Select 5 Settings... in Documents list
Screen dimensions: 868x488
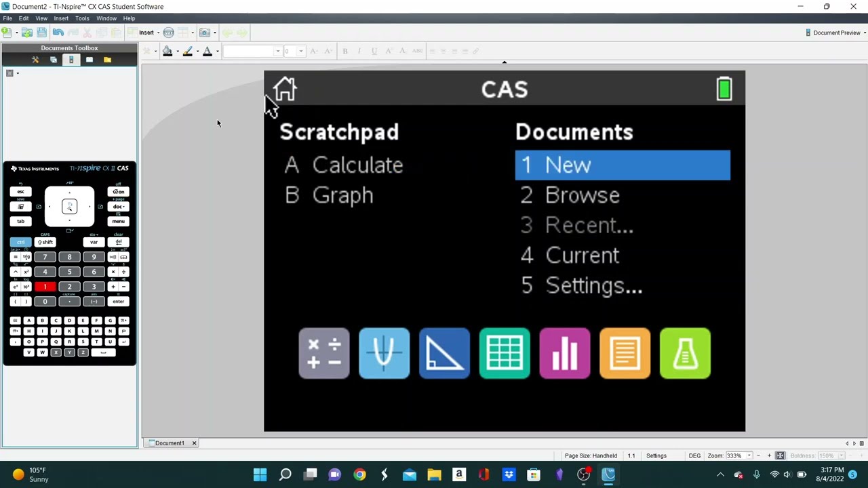point(623,285)
